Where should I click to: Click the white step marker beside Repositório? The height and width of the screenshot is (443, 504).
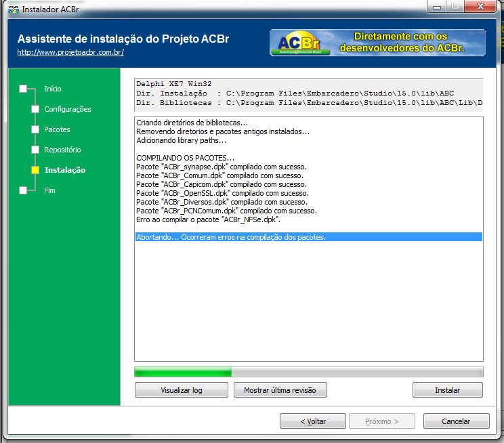(x=35, y=150)
